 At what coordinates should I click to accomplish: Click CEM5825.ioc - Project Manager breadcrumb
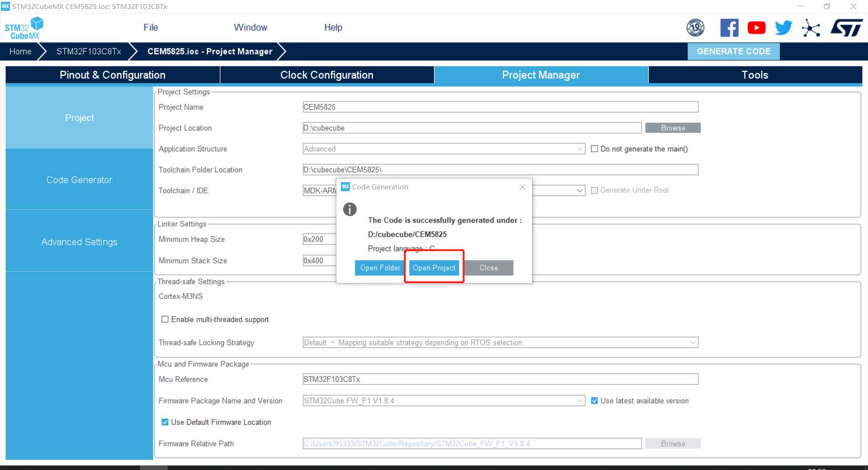click(210, 52)
